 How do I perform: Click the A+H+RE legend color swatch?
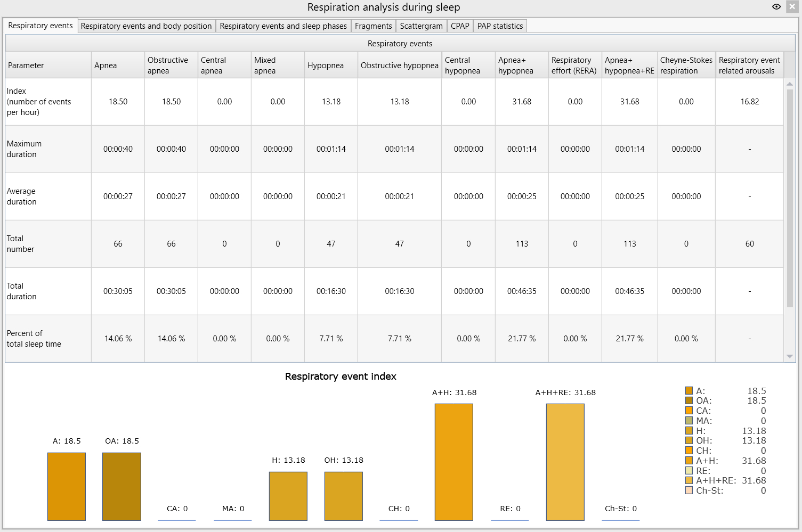689,480
